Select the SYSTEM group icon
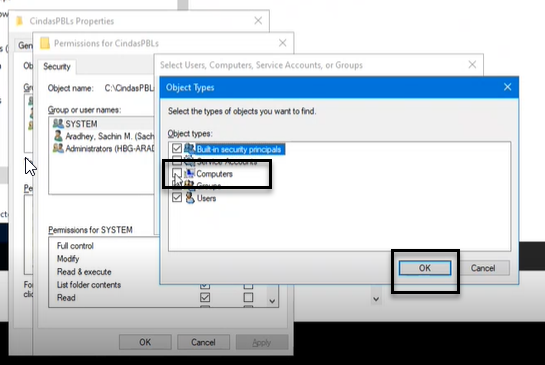 [58, 123]
